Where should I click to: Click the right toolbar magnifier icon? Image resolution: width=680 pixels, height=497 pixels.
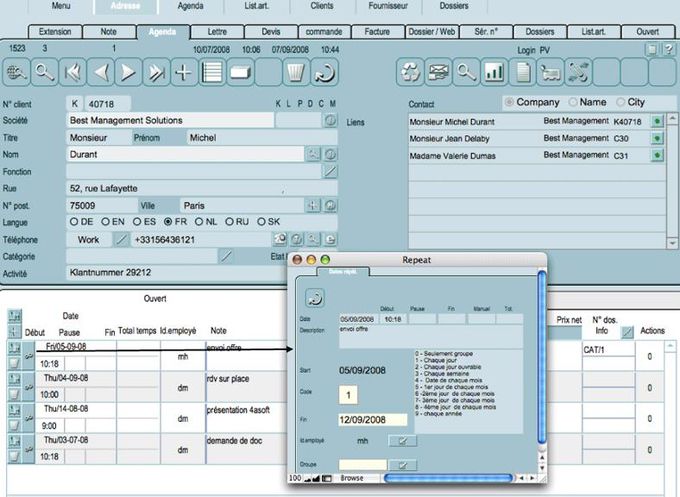point(466,72)
